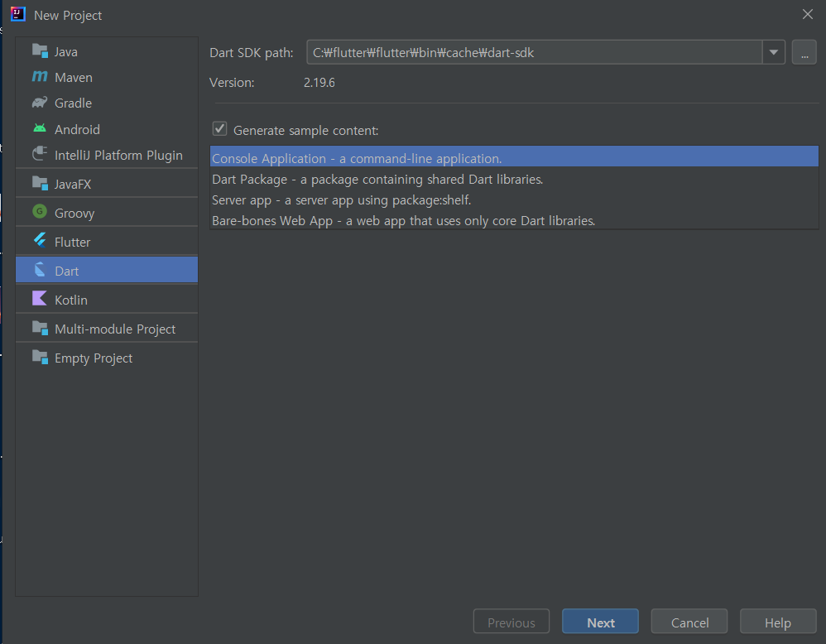The width and height of the screenshot is (826, 644).
Task: Click the Next button
Action: pyautogui.click(x=600, y=622)
